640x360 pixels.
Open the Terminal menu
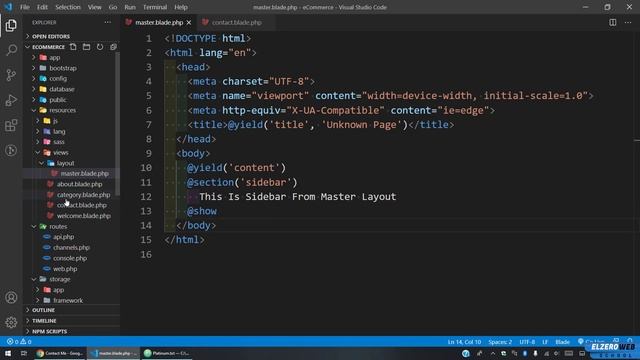(155, 7)
